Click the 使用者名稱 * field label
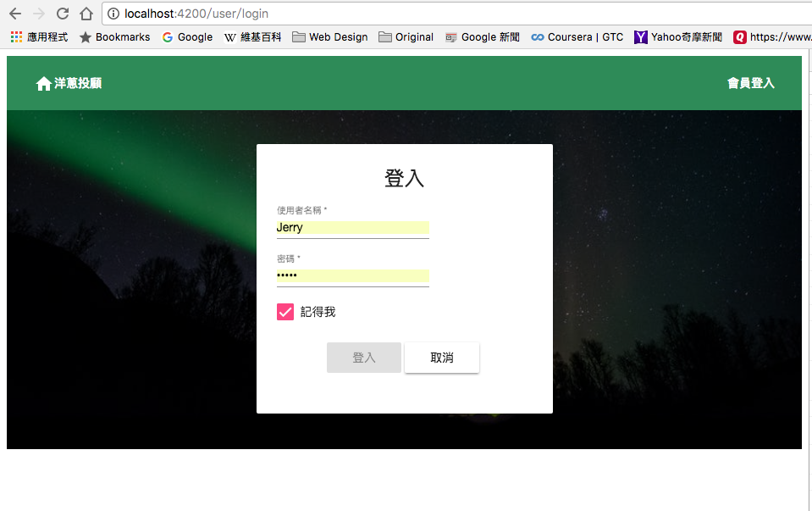 pos(302,210)
